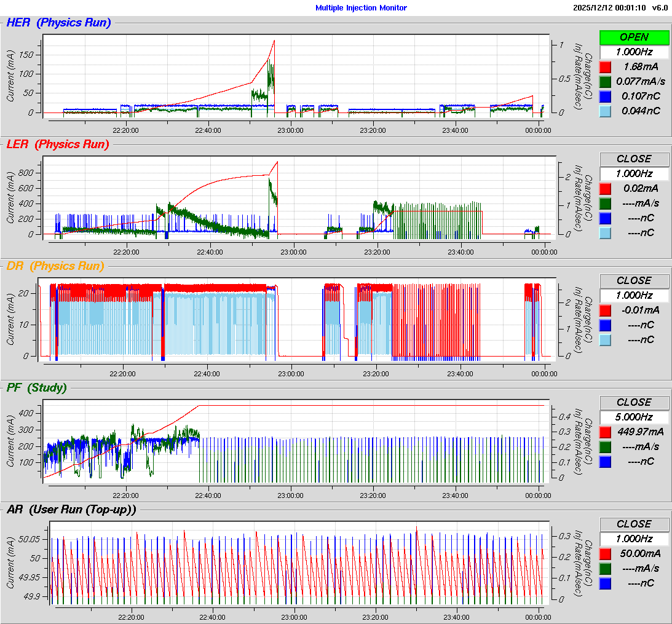This screenshot has width=672, height=624.
Task: Select the 1.000Hz rate field in HER panel
Action: [x=634, y=52]
